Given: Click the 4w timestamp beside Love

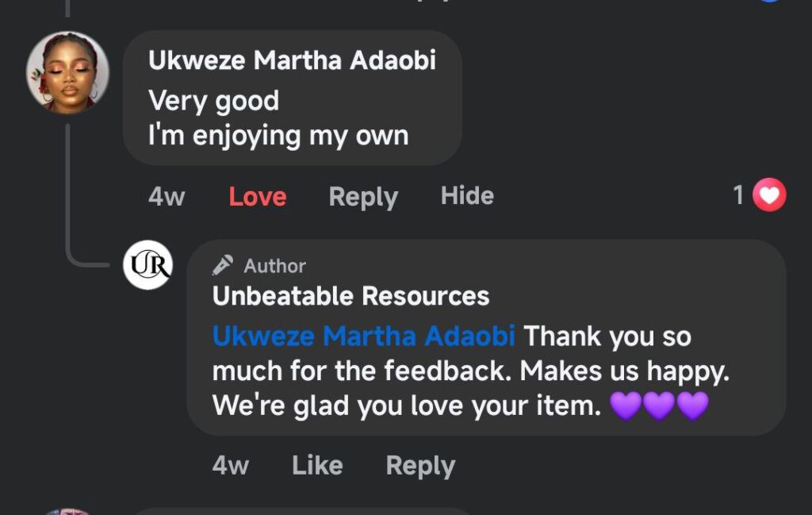Looking at the screenshot, I should click(167, 197).
